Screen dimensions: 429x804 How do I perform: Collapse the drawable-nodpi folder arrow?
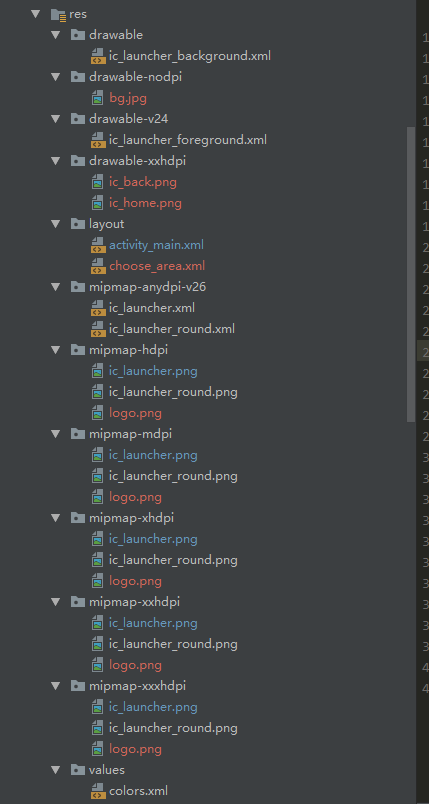point(55,77)
